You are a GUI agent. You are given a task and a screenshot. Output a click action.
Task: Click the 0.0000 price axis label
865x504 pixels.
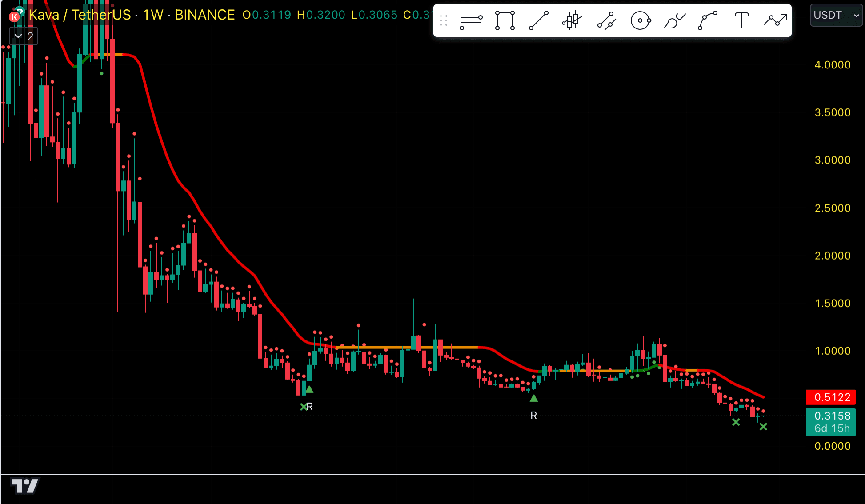coord(832,446)
